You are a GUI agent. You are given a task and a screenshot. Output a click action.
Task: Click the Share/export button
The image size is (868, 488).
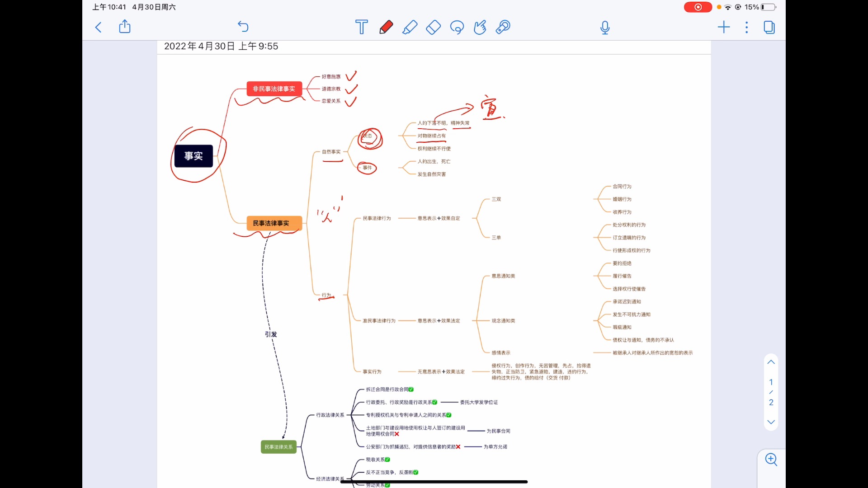125,27
